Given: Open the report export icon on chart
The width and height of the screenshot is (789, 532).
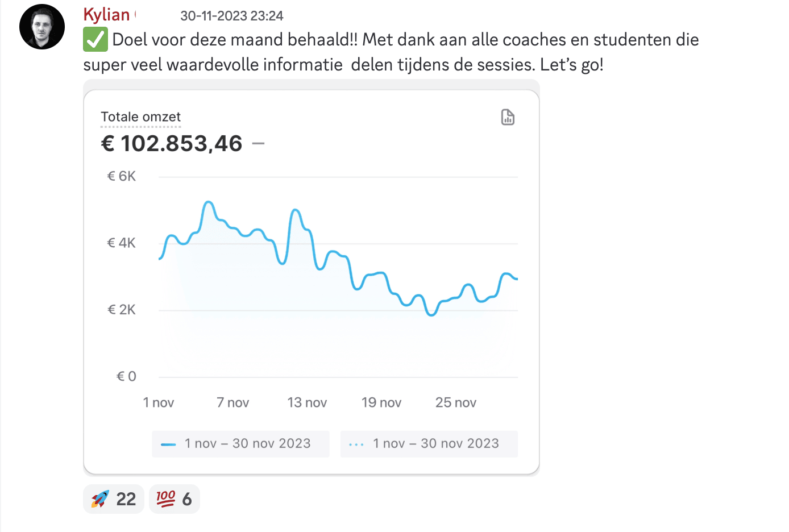Looking at the screenshot, I should [508, 117].
